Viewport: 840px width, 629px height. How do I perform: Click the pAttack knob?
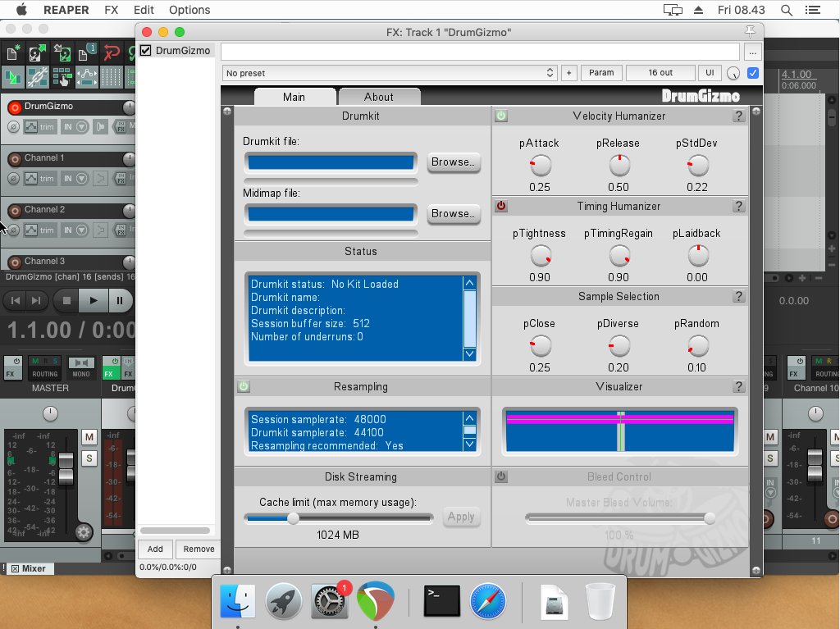pyautogui.click(x=541, y=166)
